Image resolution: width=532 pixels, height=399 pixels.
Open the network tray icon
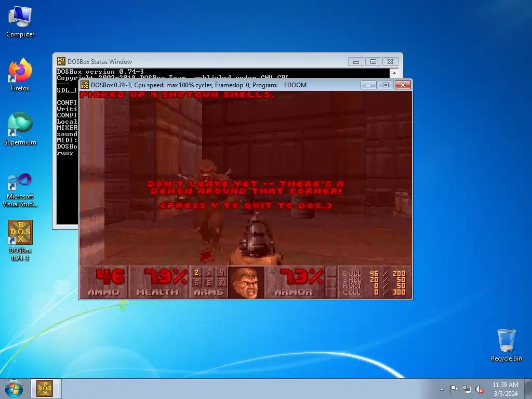coord(467,389)
